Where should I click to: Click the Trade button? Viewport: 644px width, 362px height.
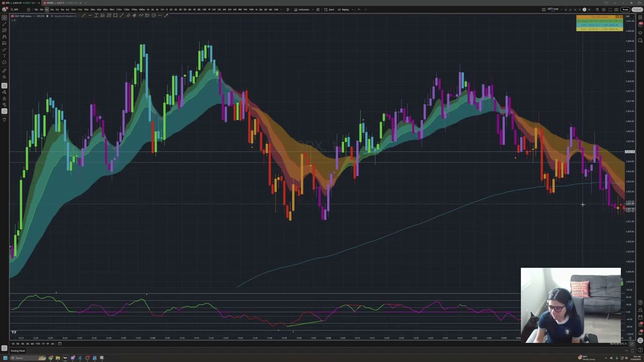(x=625, y=10)
